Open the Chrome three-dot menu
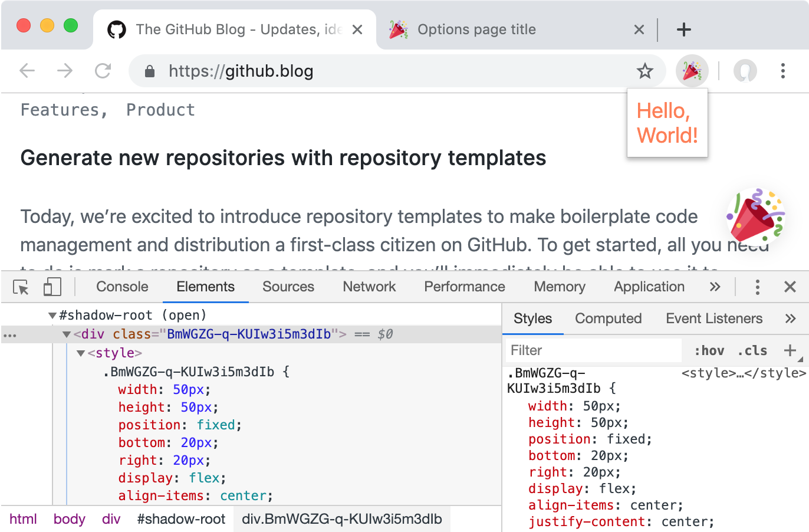The image size is (809, 532). (782, 71)
